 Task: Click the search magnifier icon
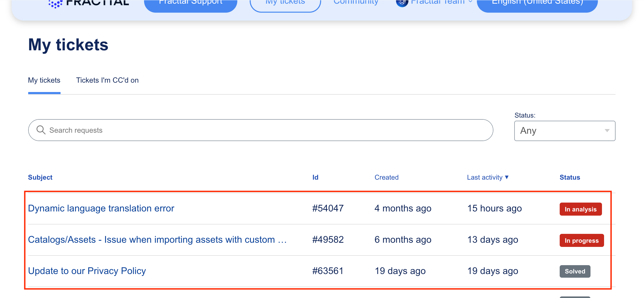tap(41, 130)
